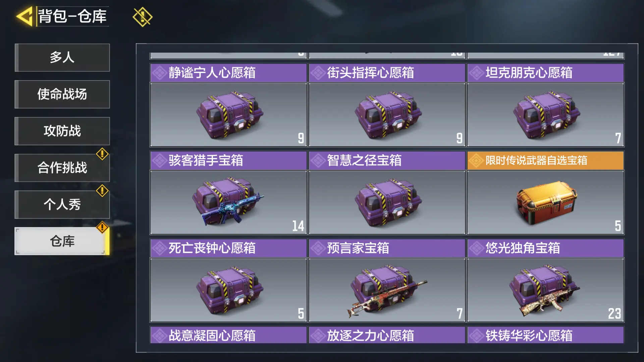Switch to the 多人 tab
Screen dimensions: 644x362
click(62, 57)
